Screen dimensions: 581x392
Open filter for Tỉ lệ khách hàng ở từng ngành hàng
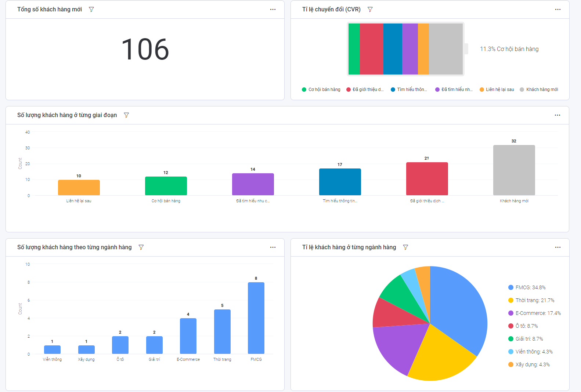pos(405,247)
